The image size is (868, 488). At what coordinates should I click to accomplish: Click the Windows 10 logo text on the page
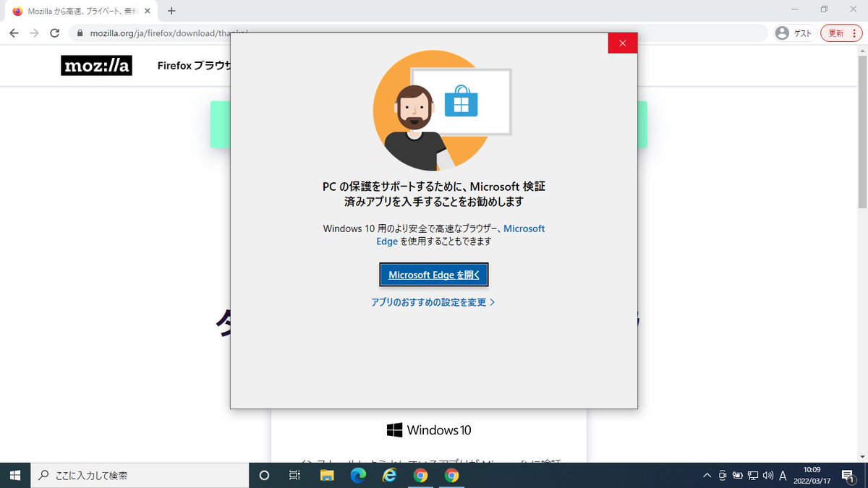(429, 430)
